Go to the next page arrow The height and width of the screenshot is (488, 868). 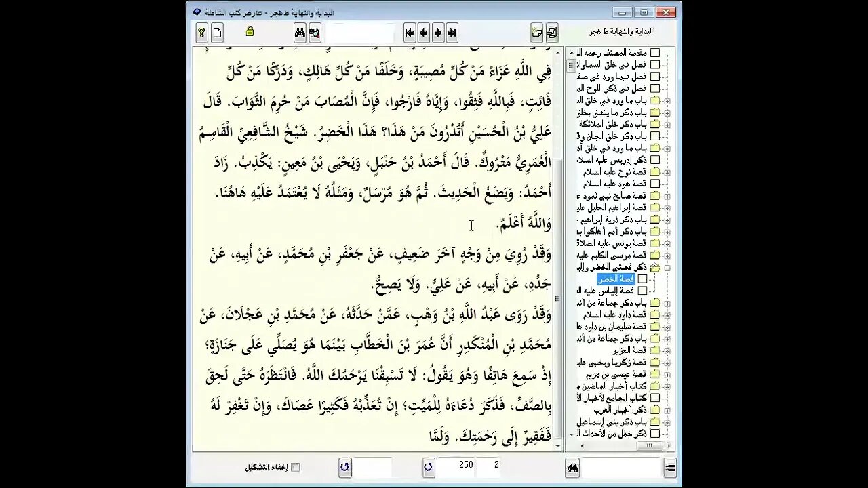pyautogui.click(x=438, y=33)
